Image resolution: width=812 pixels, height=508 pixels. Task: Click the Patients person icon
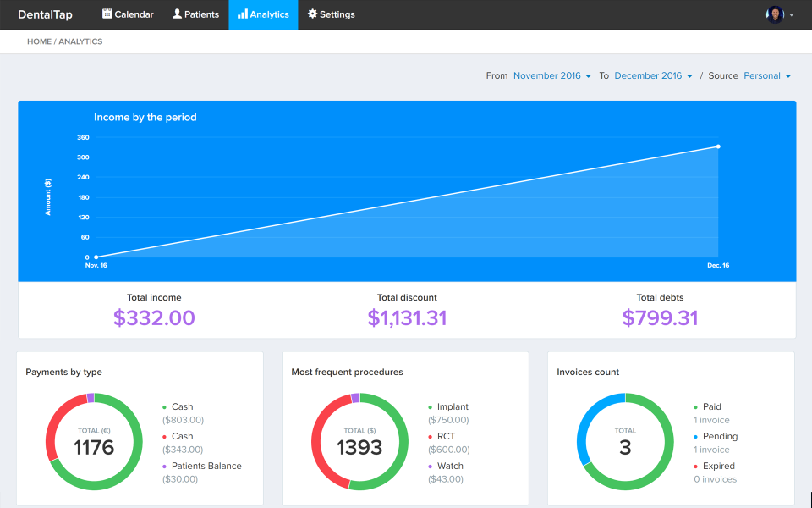click(177, 14)
